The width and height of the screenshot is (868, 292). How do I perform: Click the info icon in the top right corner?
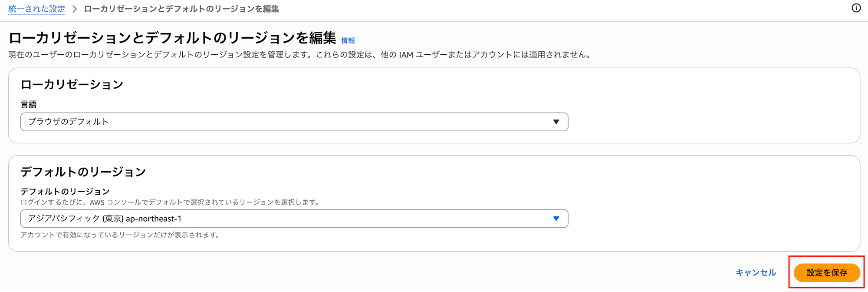pyautogui.click(x=856, y=8)
